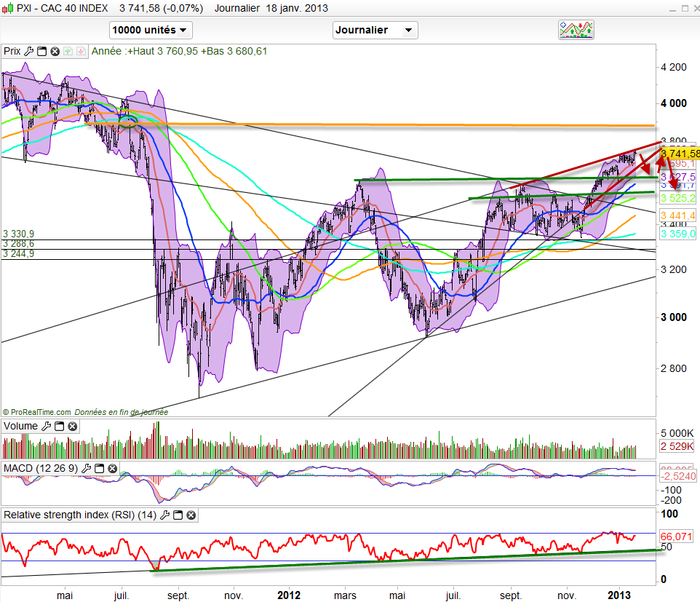Close the Relative strength index panel
The image size is (700, 602).
pyautogui.click(x=191, y=515)
